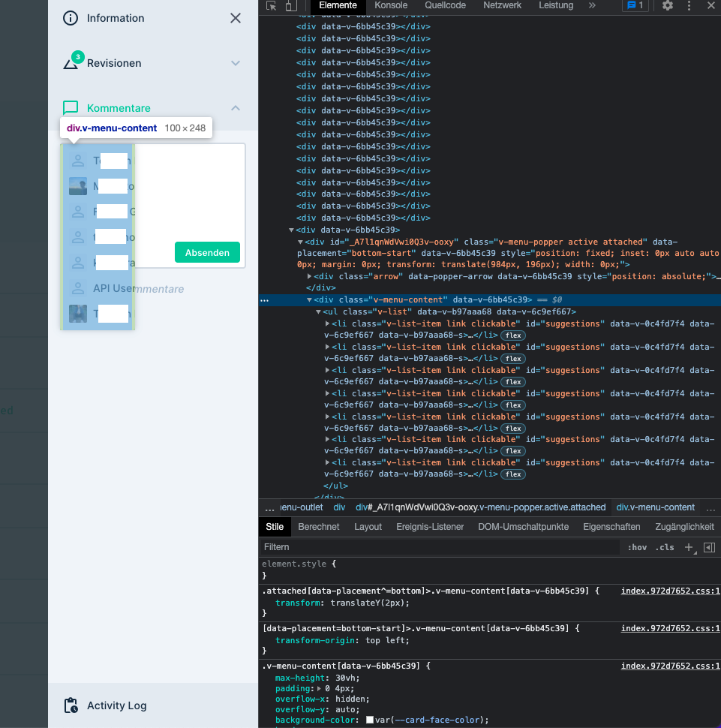Close the Information side panel
Image resolution: width=721 pixels, height=728 pixels.
click(236, 18)
